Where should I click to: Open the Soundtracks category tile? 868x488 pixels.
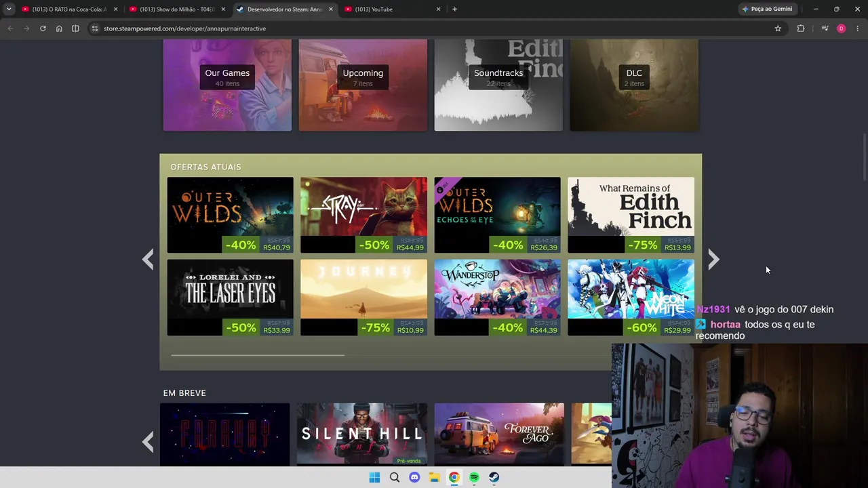pyautogui.click(x=498, y=85)
